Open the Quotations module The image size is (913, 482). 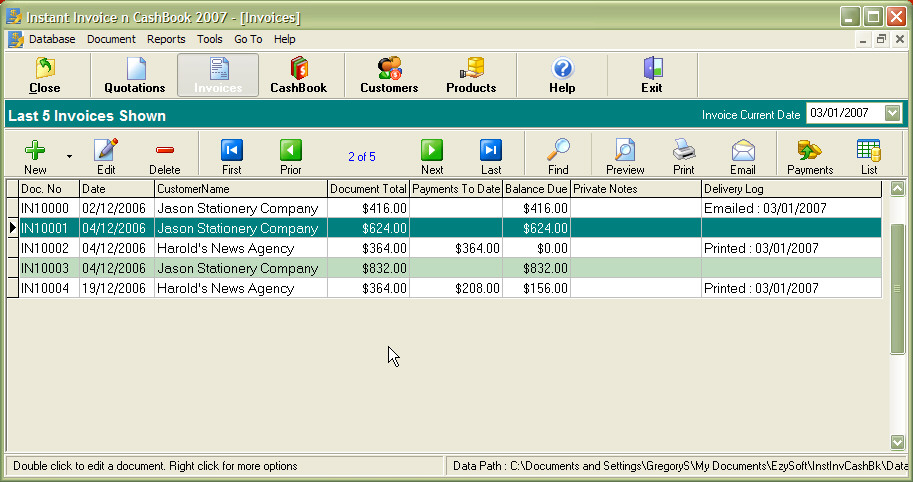[135, 76]
